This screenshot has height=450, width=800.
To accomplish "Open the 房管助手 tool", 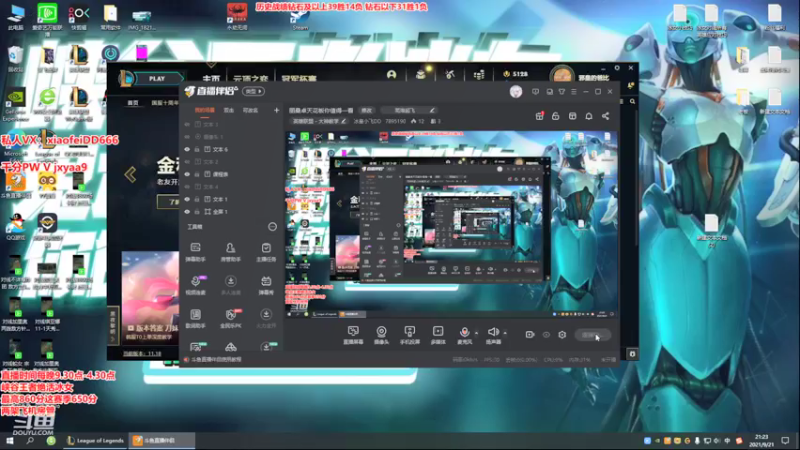I will click(x=231, y=252).
